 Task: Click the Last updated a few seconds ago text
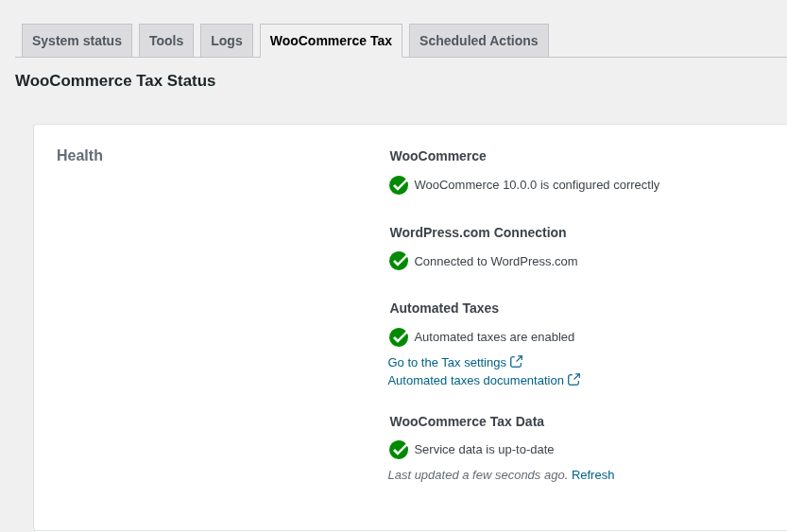[477, 475]
